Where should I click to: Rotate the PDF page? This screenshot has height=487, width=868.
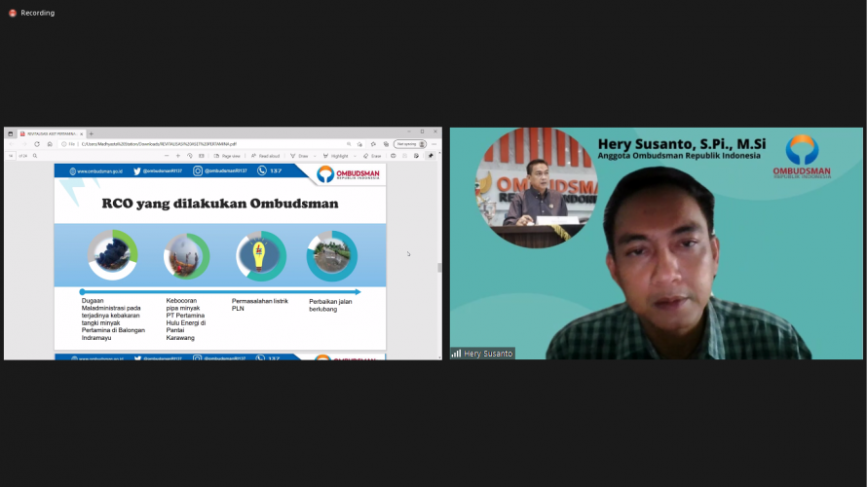tap(191, 156)
